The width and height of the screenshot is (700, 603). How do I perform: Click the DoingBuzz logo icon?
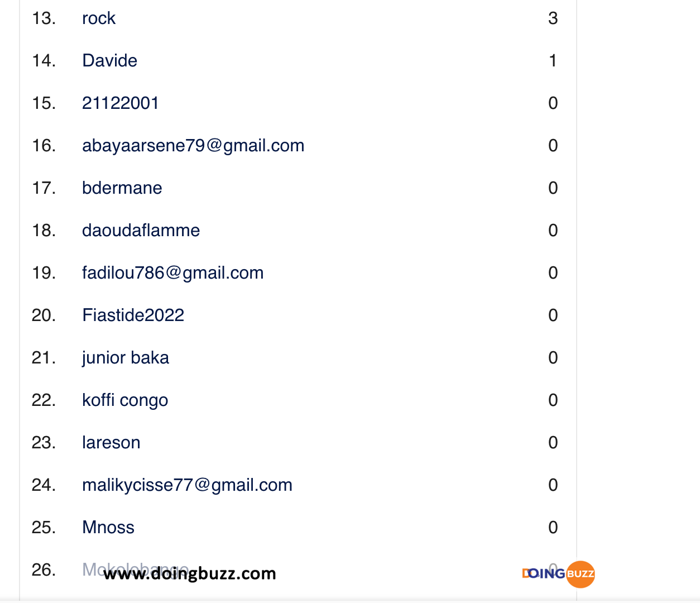(559, 574)
